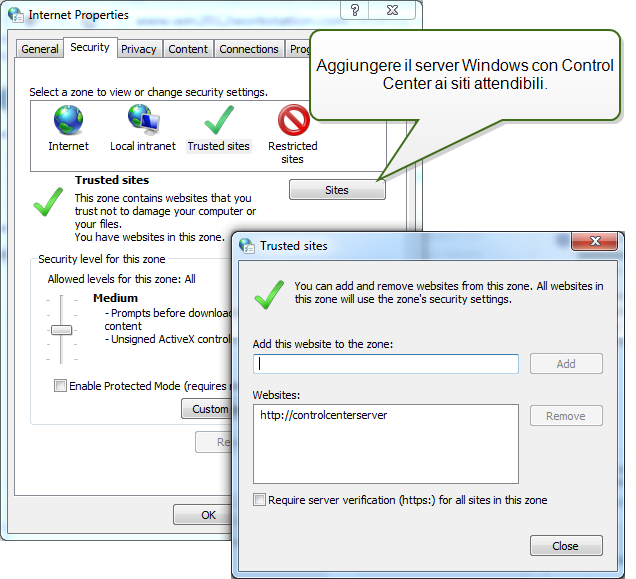Open the Content tab
Image resolution: width=636 pixels, height=579 pixels.
(x=188, y=49)
